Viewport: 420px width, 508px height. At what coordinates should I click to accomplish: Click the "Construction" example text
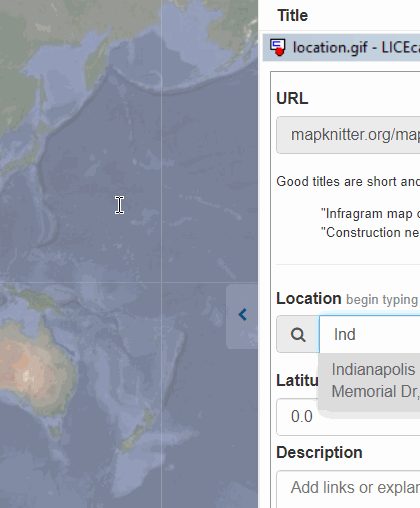(370, 233)
